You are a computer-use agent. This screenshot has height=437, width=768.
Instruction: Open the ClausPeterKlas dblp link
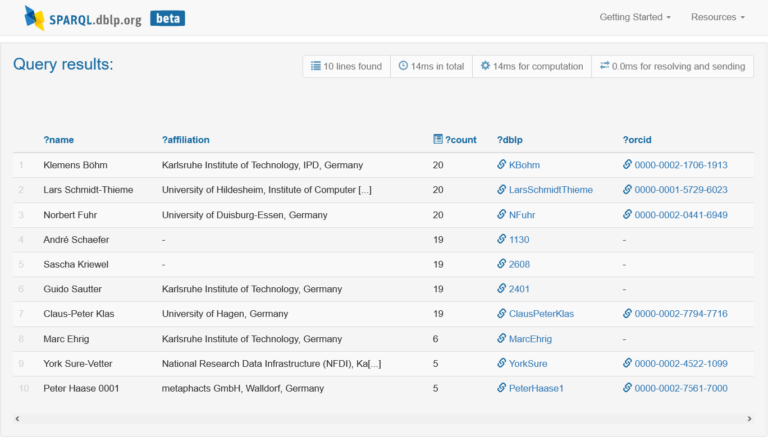pyautogui.click(x=541, y=314)
